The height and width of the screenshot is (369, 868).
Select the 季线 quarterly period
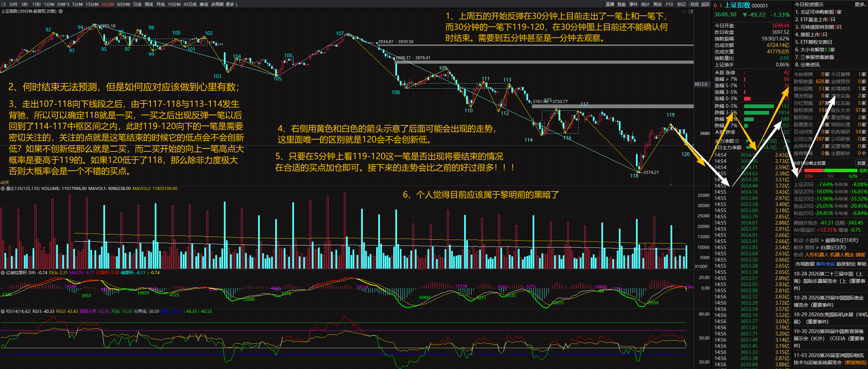pyautogui.click(x=204, y=4)
